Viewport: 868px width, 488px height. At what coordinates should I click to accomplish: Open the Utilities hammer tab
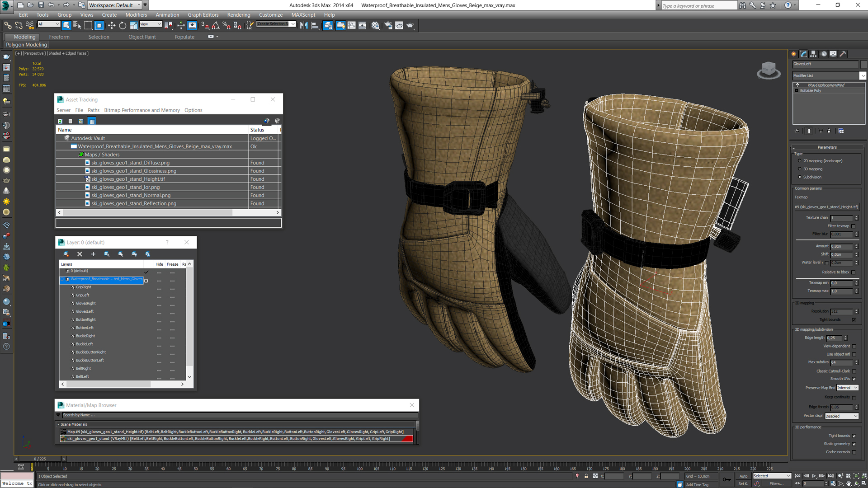843,54
